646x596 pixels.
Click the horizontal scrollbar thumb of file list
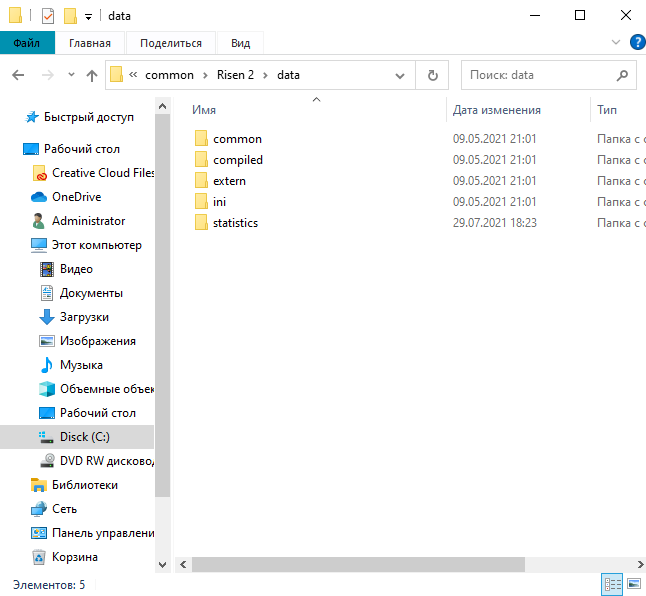coord(358,564)
